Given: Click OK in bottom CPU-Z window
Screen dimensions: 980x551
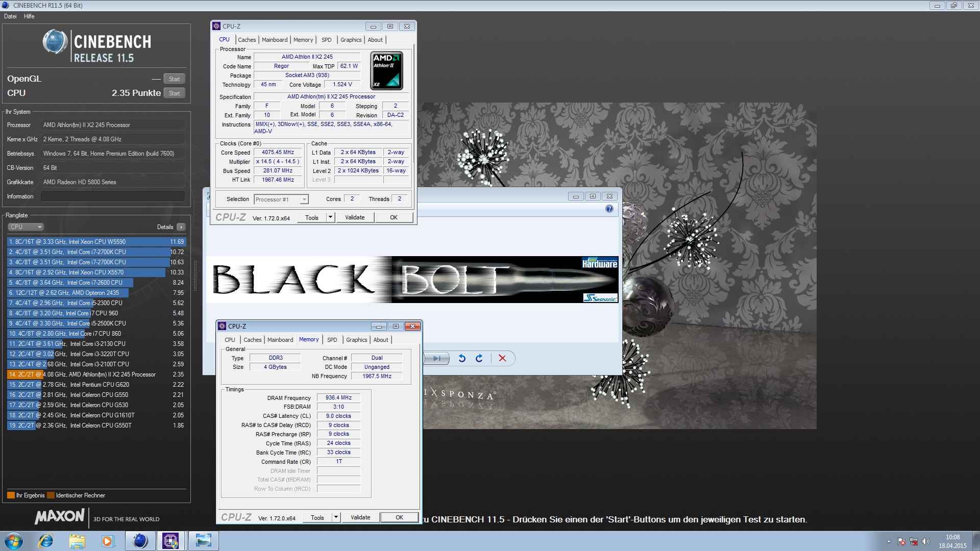Looking at the screenshot, I should pos(400,517).
